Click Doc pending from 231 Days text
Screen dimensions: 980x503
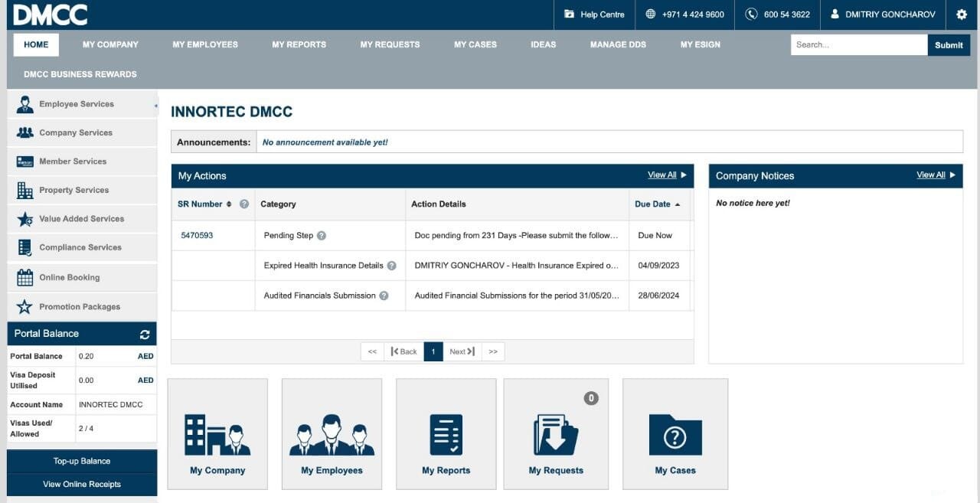click(516, 236)
